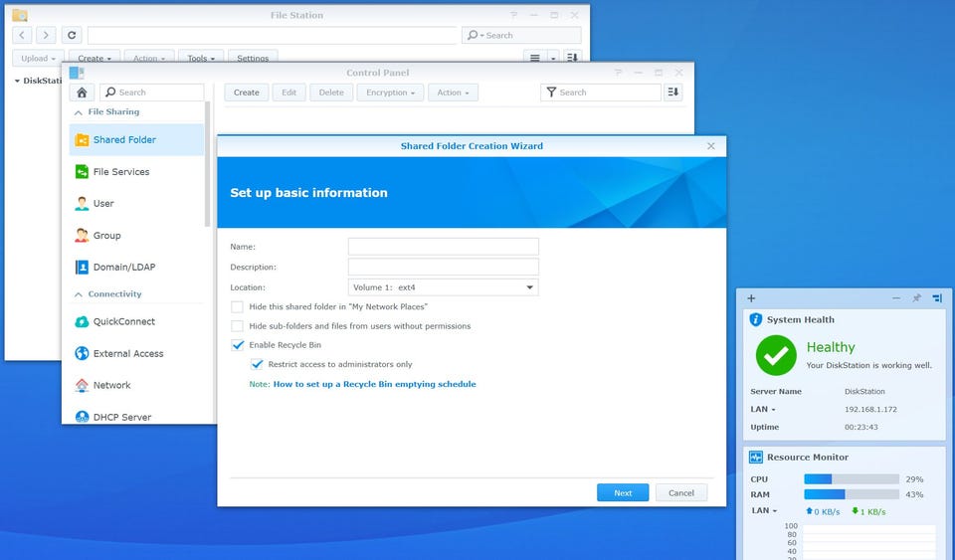Image resolution: width=955 pixels, height=560 pixels.
Task: Click the File Station forward arrow
Action: coord(46,35)
